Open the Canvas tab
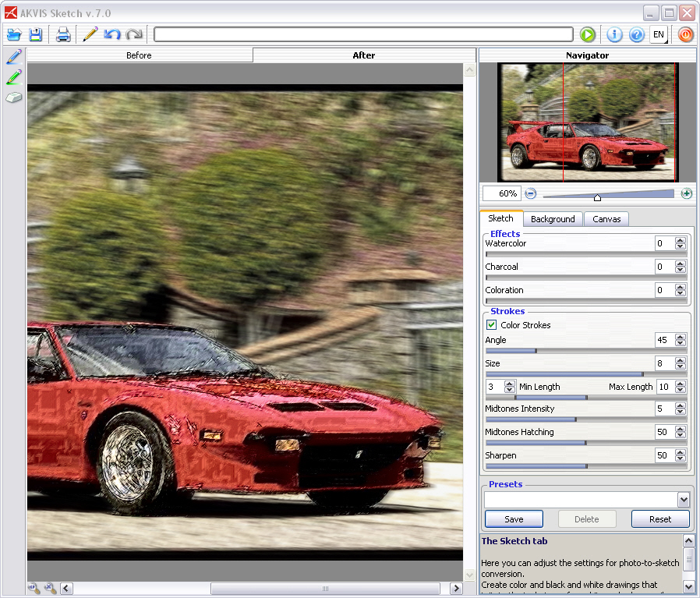This screenshot has height=598, width=700. [x=606, y=219]
